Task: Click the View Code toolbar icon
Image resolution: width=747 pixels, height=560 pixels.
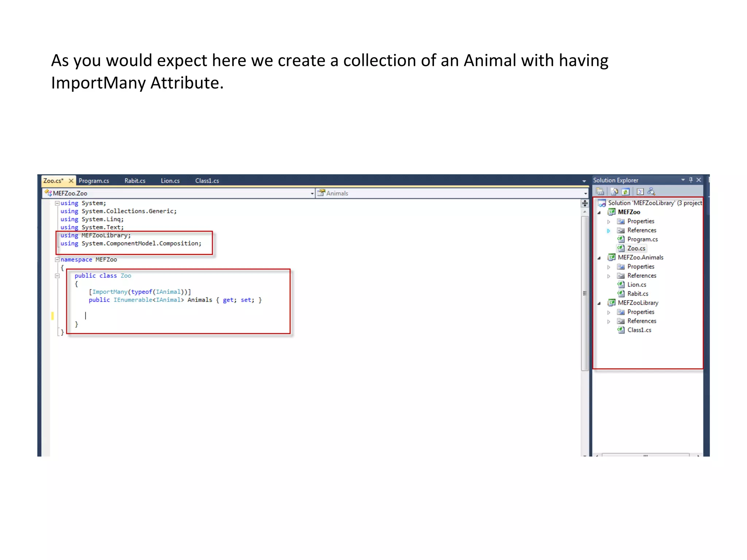Action: coord(640,191)
